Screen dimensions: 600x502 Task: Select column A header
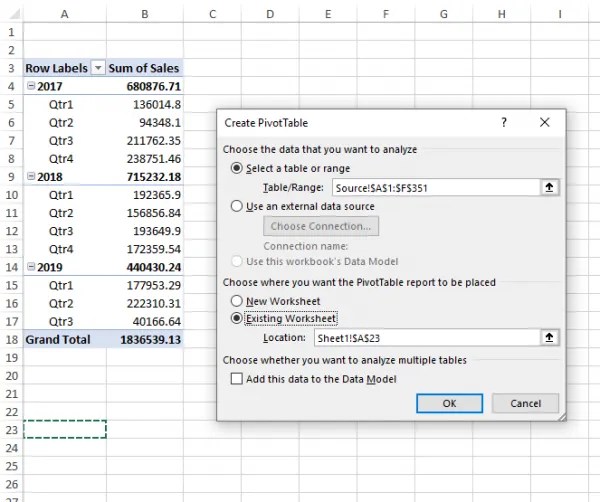tap(64, 14)
